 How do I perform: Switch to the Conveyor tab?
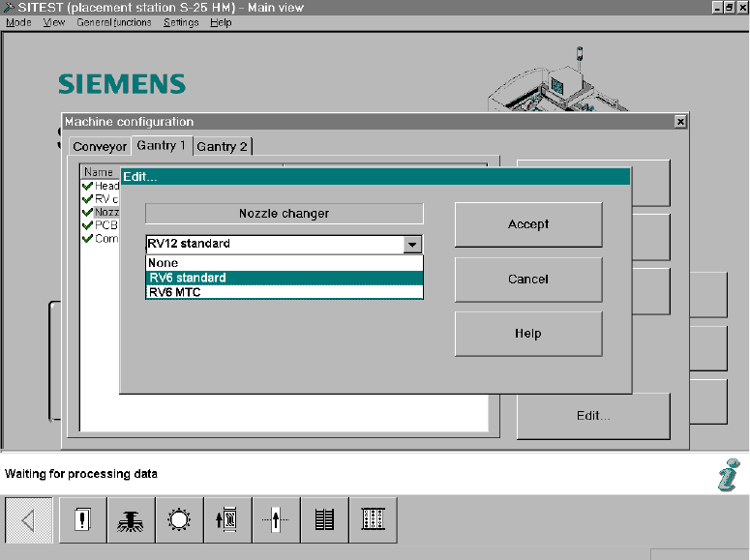[100, 147]
